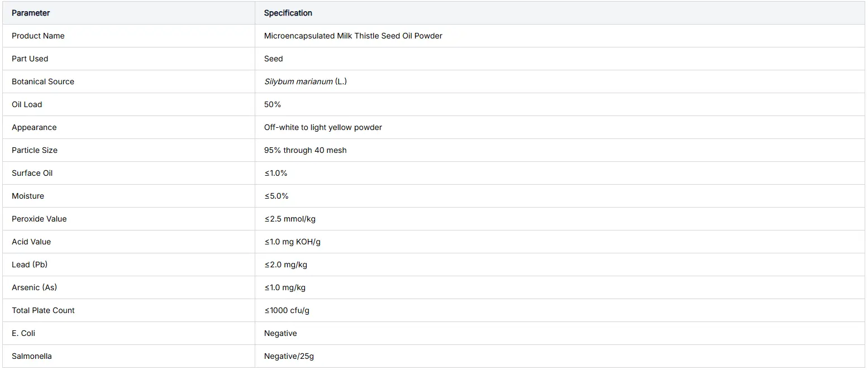Click the E. Coli Negative value
The height and width of the screenshot is (370, 868).
pos(280,333)
